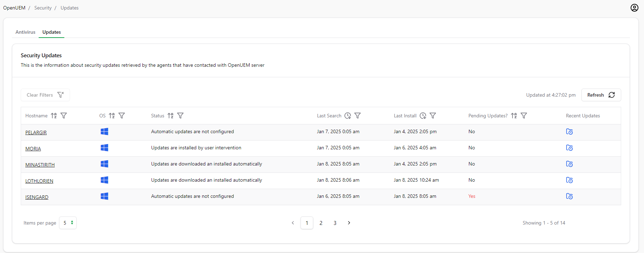
Task: View recent updates for MORIA
Action: [x=569, y=148]
